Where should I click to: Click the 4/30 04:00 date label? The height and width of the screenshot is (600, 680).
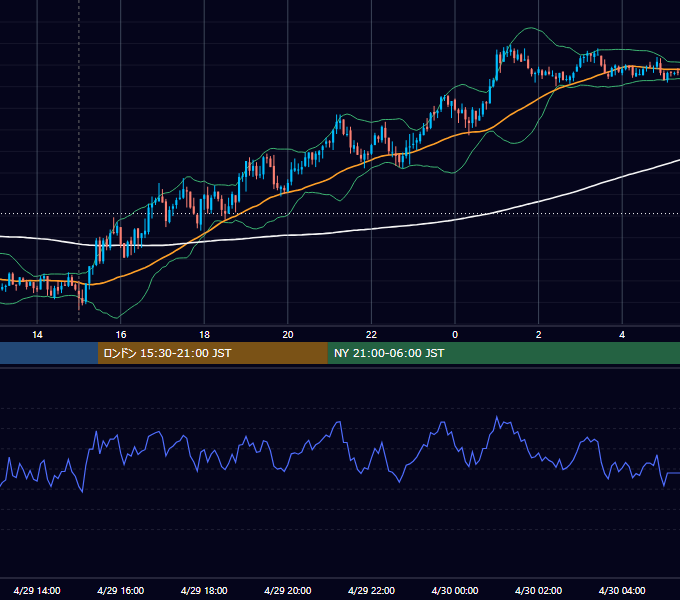coord(622,590)
